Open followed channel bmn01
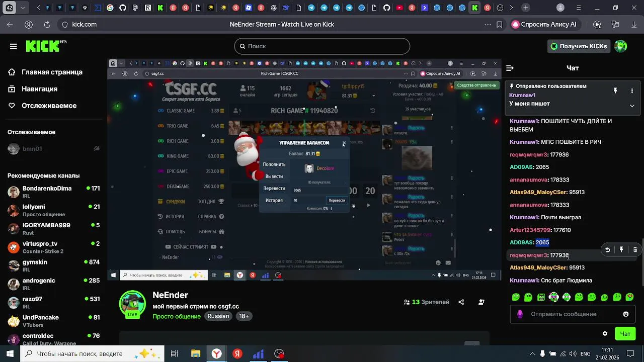The image size is (644, 362). pos(53,149)
